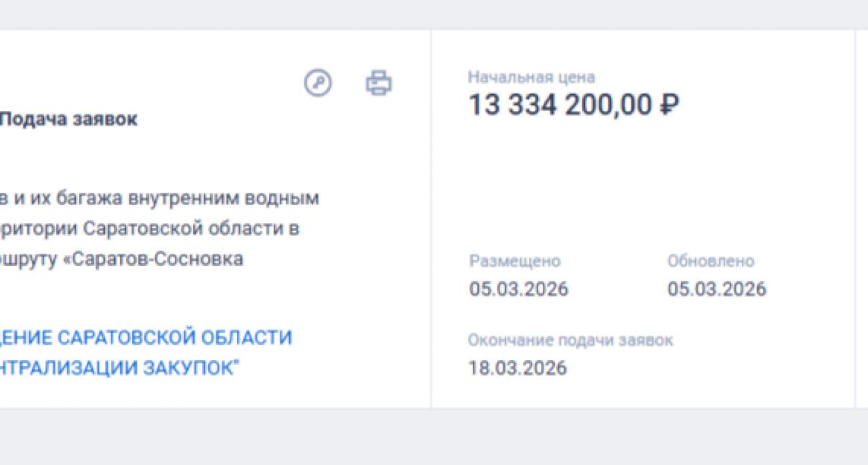Click the deadline date 18.03.2026
Viewport: 868px width, 465px height.
517,367
